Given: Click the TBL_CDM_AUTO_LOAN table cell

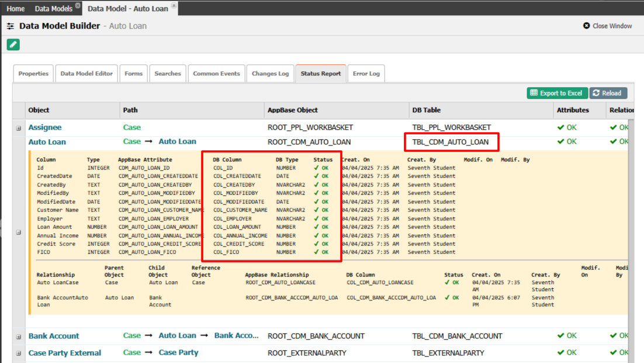Looking at the screenshot, I should 451,142.
